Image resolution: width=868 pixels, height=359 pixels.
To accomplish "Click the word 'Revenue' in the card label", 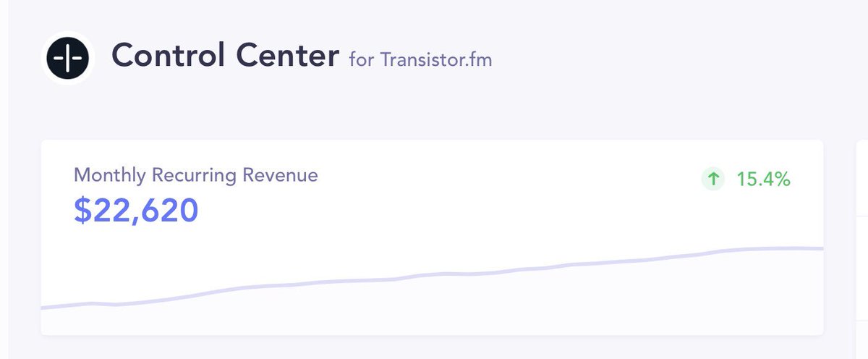I will click(x=280, y=174).
